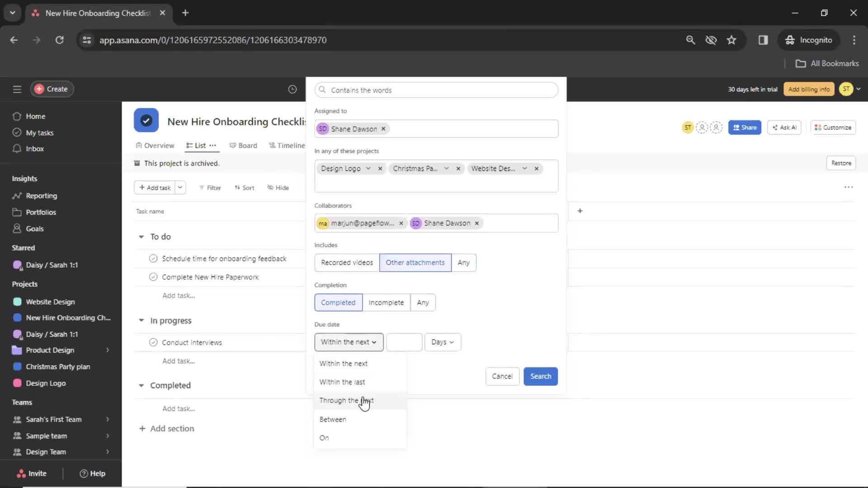Image resolution: width=868 pixels, height=488 pixels.
Task: Open the Christmas Party plan project
Action: pyautogui.click(x=57, y=366)
